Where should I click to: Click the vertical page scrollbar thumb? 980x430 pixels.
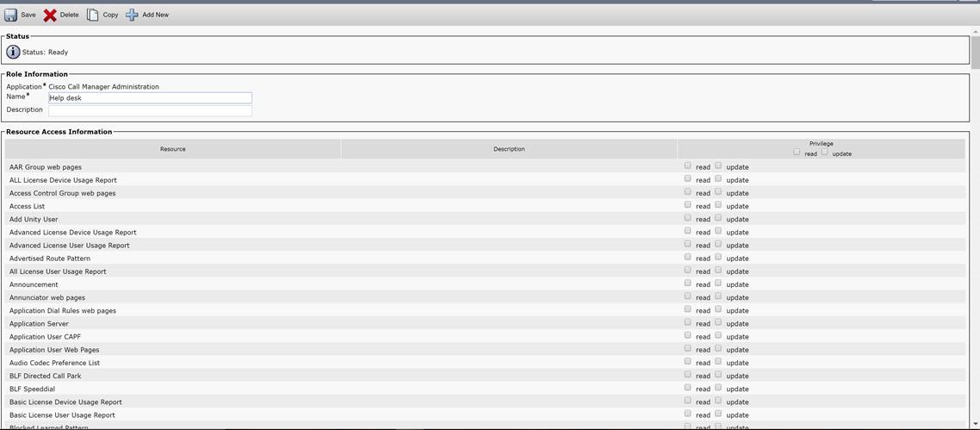tap(975, 53)
